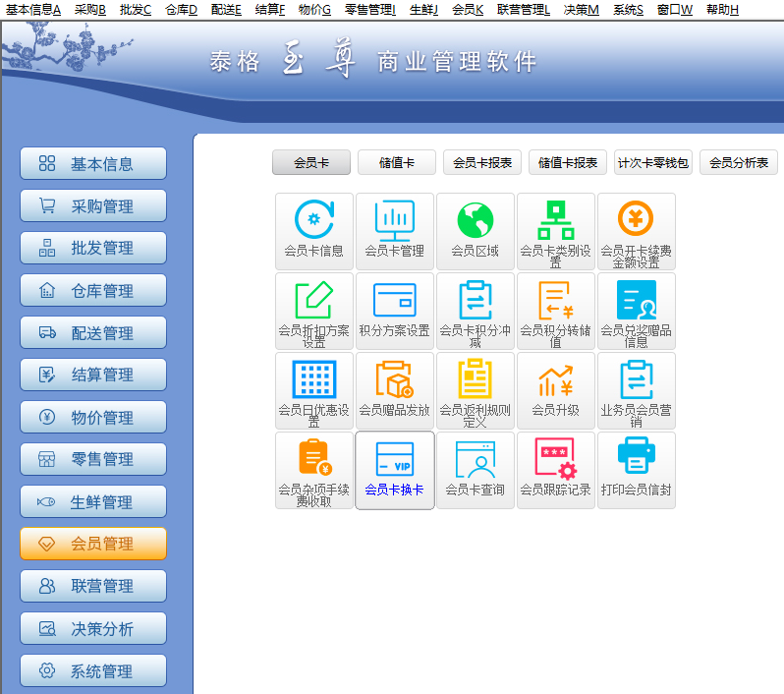Open 会员卡类别设置 icon
The image size is (784, 694).
pyautogui.click(x=555, y=221)
